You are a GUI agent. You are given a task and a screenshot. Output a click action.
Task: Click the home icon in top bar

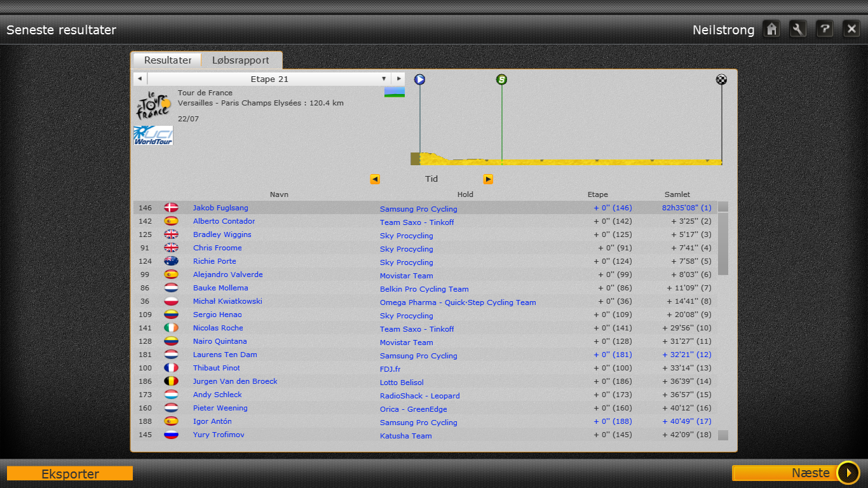(x=771, y=29)
